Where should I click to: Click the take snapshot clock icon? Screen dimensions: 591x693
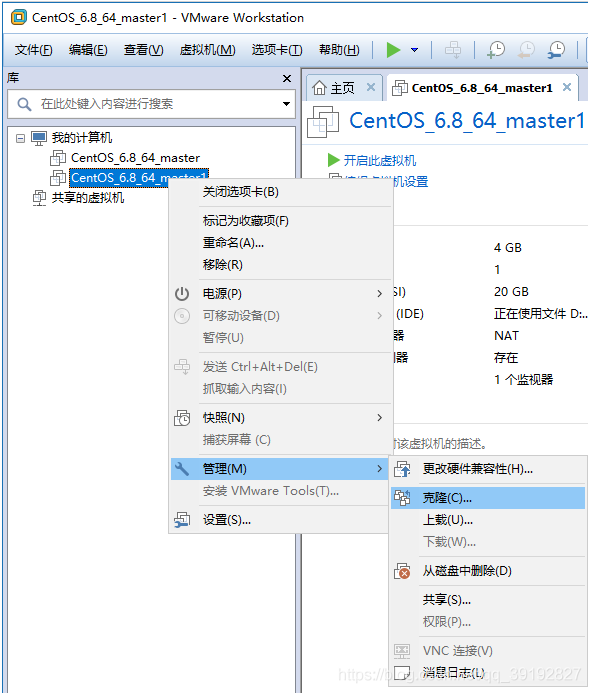coord(496,50)
